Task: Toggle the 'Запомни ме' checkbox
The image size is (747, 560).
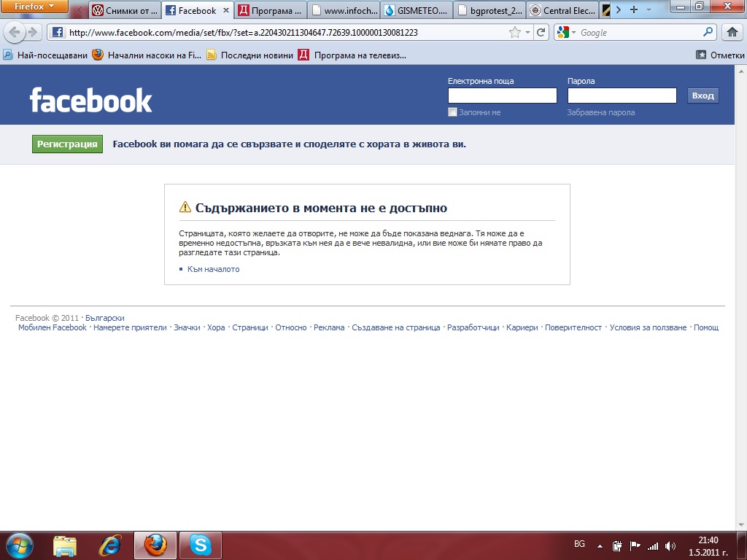Action: [452, 112]
